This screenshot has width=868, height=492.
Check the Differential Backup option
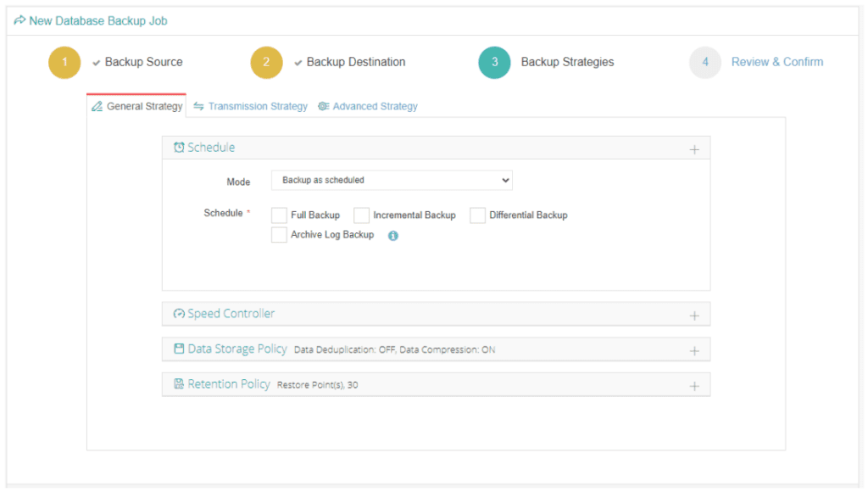(477, 215)
